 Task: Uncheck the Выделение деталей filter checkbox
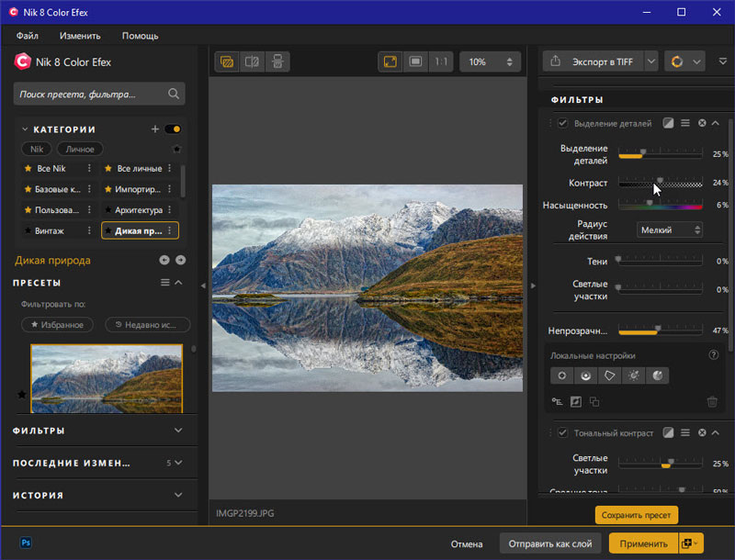pos(562,123)
